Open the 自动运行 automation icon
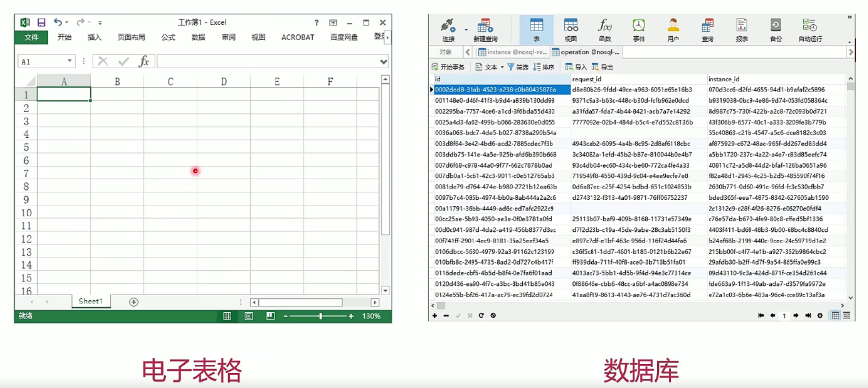The image size is (868, 388). coord(810,29)
